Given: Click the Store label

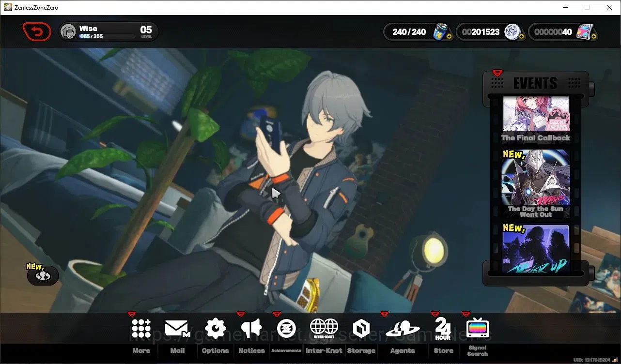Looking at the screenshot, I should point(443,351).
